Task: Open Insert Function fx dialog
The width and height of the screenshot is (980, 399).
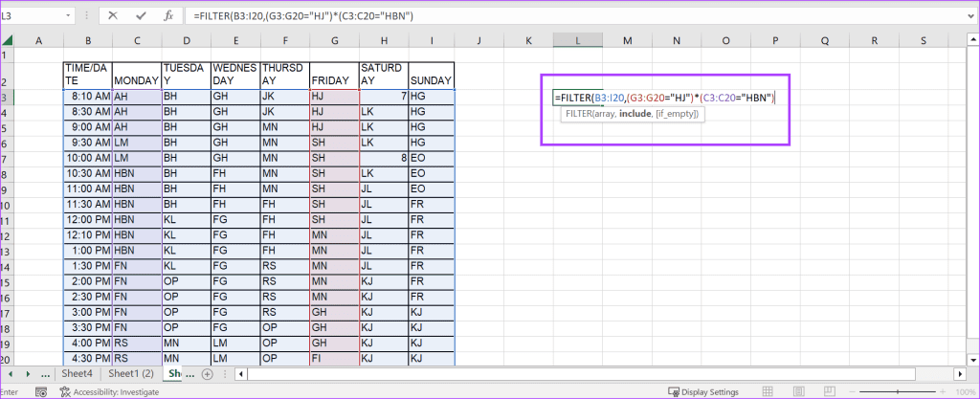Action: [x=168, y=15]
